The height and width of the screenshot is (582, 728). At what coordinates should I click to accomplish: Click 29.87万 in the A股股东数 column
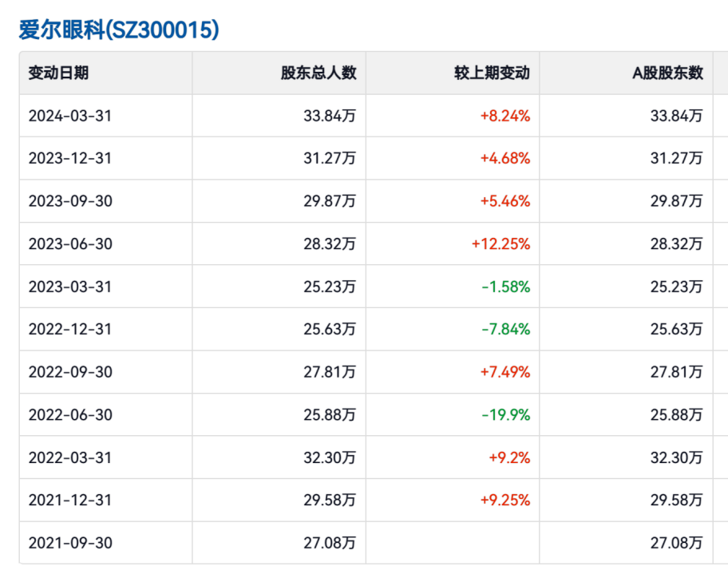(676, 201)
